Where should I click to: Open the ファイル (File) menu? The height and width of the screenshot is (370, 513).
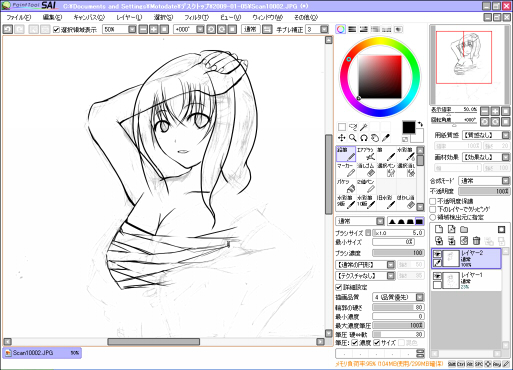[x=19, y=17]
